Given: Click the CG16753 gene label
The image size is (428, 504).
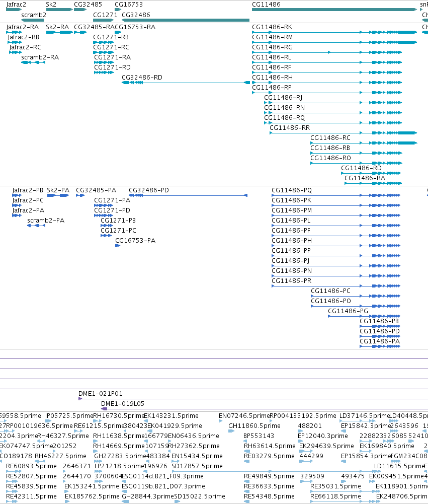Looking at the screenshot, I should [x=129, y=5].
